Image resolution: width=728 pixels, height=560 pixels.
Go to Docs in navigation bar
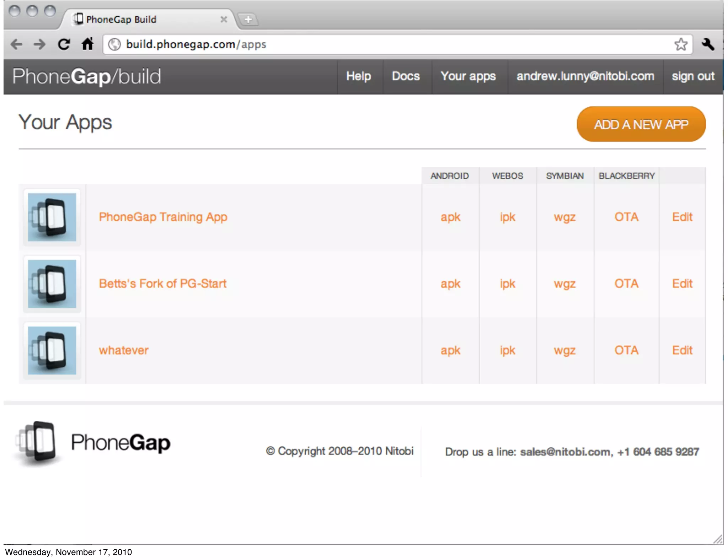tap(406, 76)
